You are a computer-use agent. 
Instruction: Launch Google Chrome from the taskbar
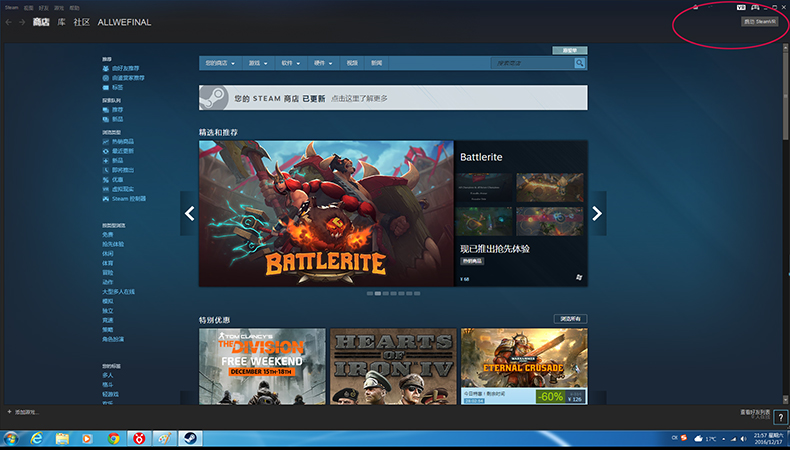point(113,438)
